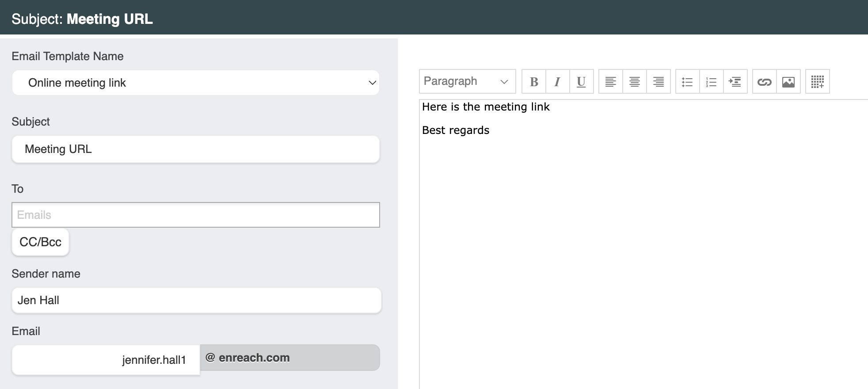Viewport: 868px width, 389px height.
Task: Toggle bold formatting in editor toolbar
Action: [x=534, y=82]
